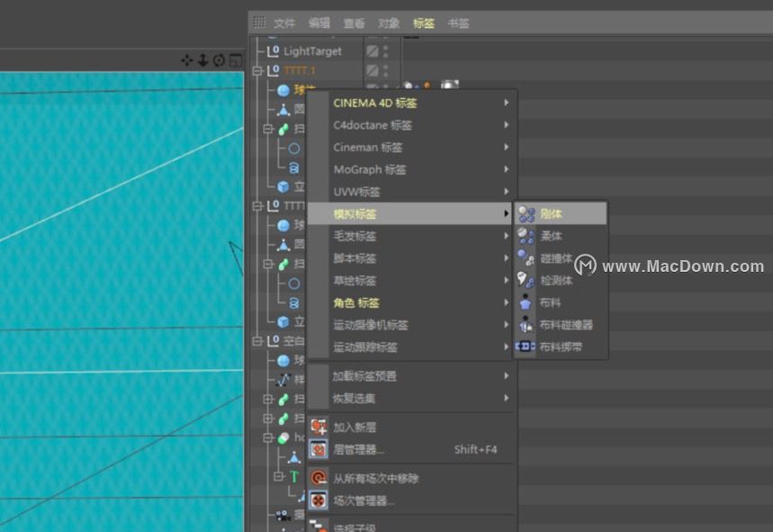Toggle LightTarget visibility dots

385,50
